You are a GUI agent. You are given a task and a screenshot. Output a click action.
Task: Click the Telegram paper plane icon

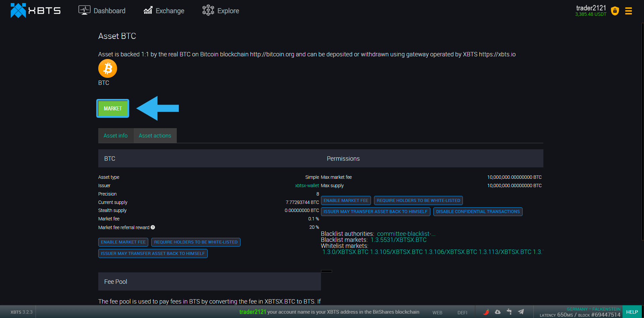pyautogui.click(x=521, y=312)
